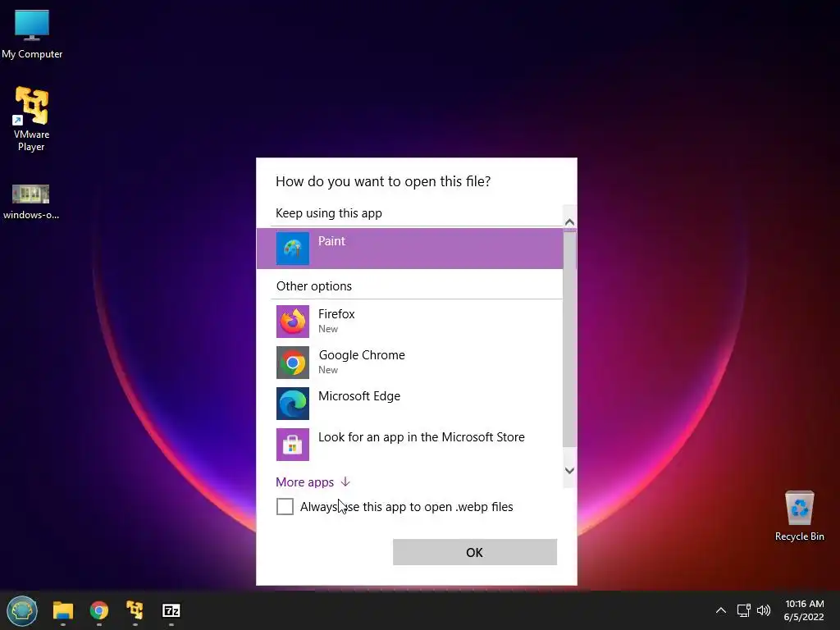Open File Explorer from the taskbar
The height and width of the screenshot is (630, 840).
pos(62,610)
